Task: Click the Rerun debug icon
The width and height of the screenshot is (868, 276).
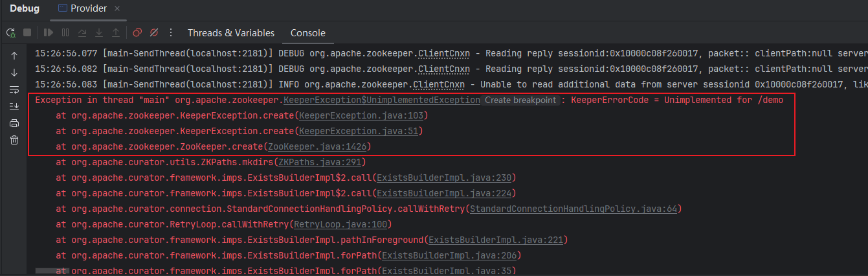Action: 11,32
